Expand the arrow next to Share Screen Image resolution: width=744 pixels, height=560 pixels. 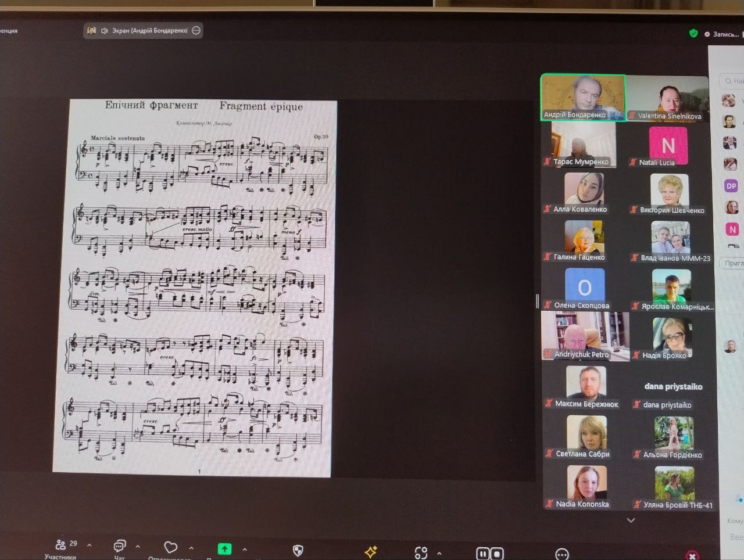pos(245,549)
